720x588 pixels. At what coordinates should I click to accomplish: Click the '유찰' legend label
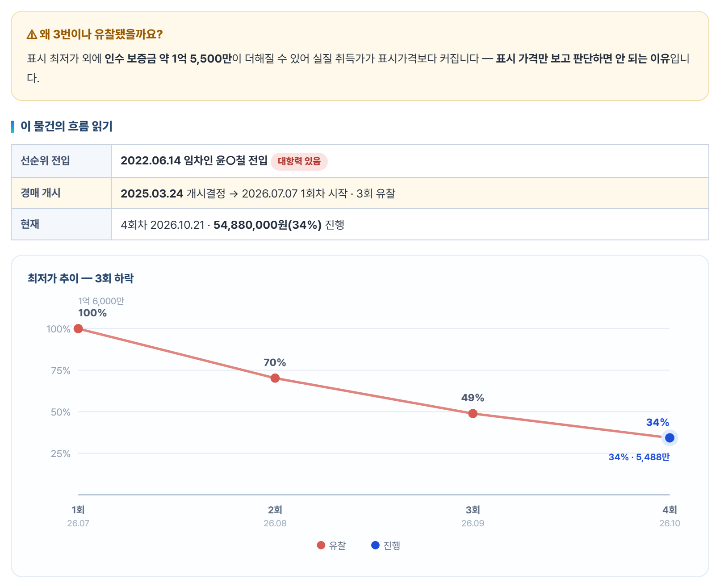pos(337,546)
